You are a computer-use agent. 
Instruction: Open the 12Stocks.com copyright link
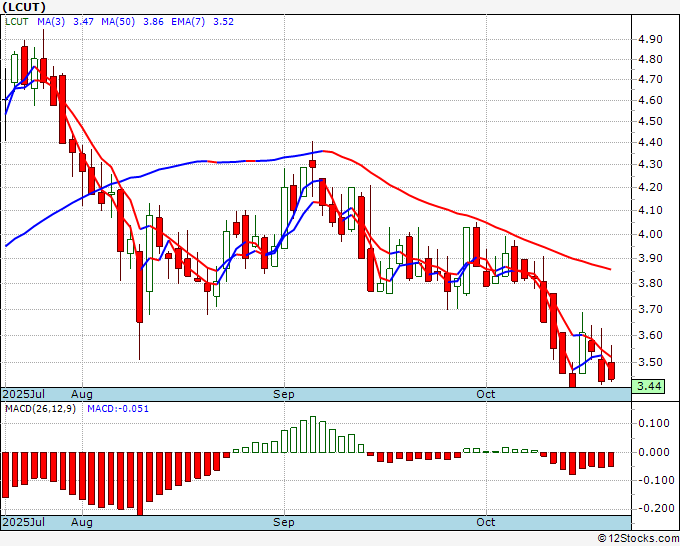pyautogui.click(x=639, y=539)
